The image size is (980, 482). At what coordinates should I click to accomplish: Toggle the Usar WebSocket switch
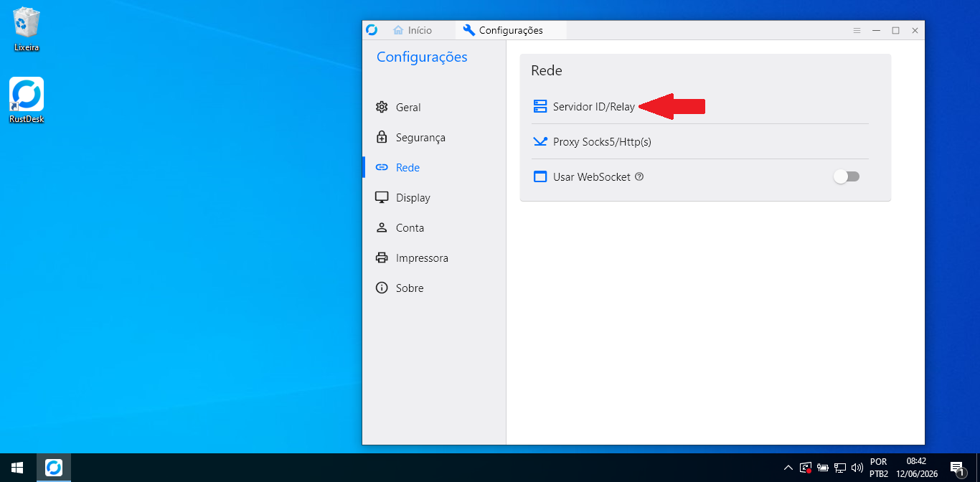point(847,176)
